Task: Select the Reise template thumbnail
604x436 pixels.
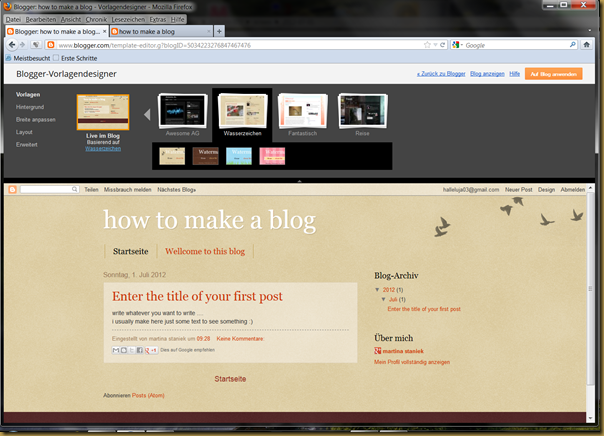Action: tap(362, 111)
